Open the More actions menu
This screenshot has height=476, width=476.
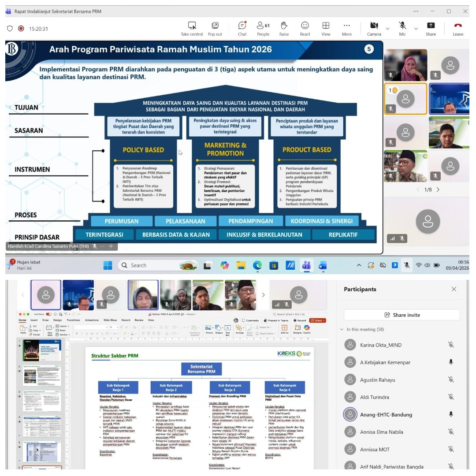click(347, 28)
